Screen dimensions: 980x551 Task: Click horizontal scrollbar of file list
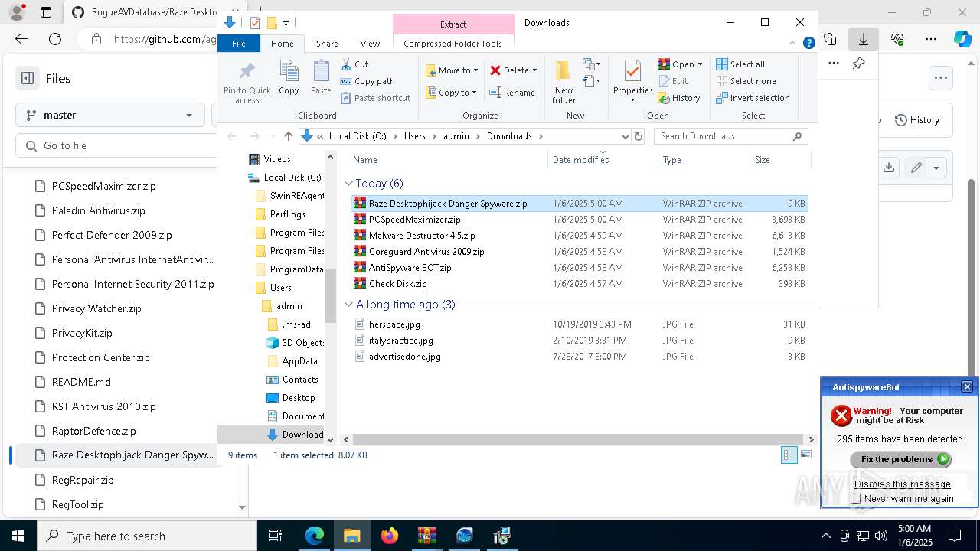click(578, 439)
